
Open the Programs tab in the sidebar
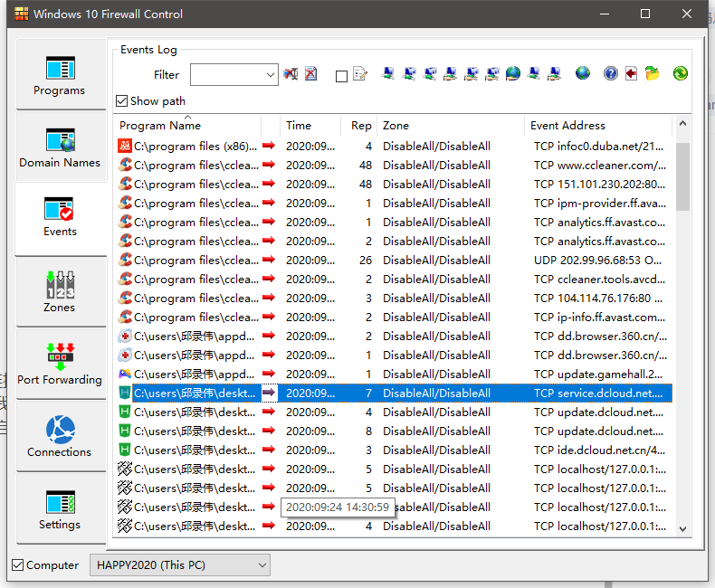pos(61,74)
